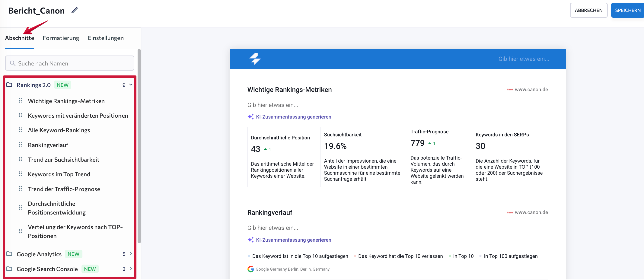This screenshot has height=280, width=644.
Task: Click the SPEICHERN button
Action: 628,10
